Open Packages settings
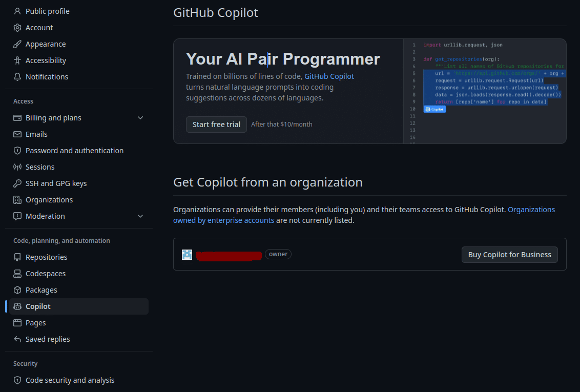 pyautogui.click(x=79, y=290)
